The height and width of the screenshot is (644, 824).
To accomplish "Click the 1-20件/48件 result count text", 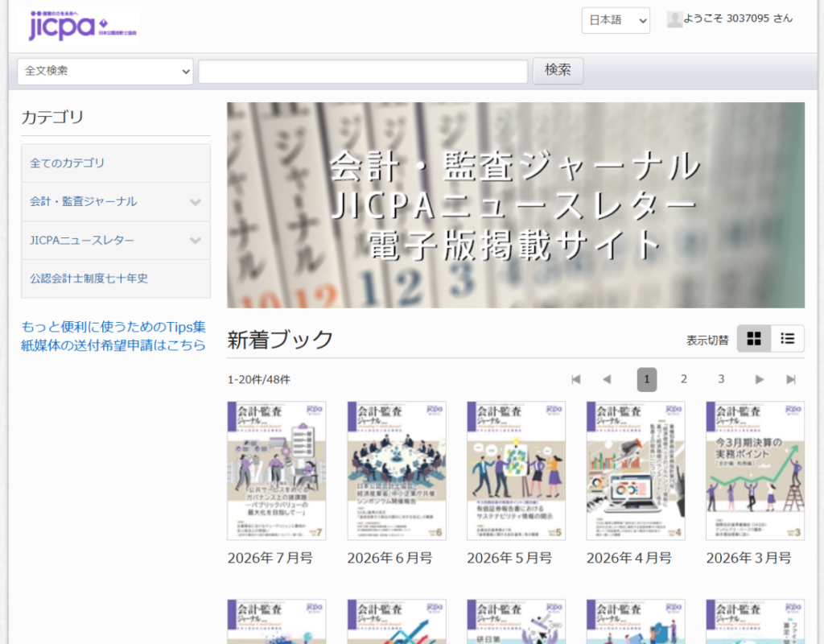I will (259, 380).
